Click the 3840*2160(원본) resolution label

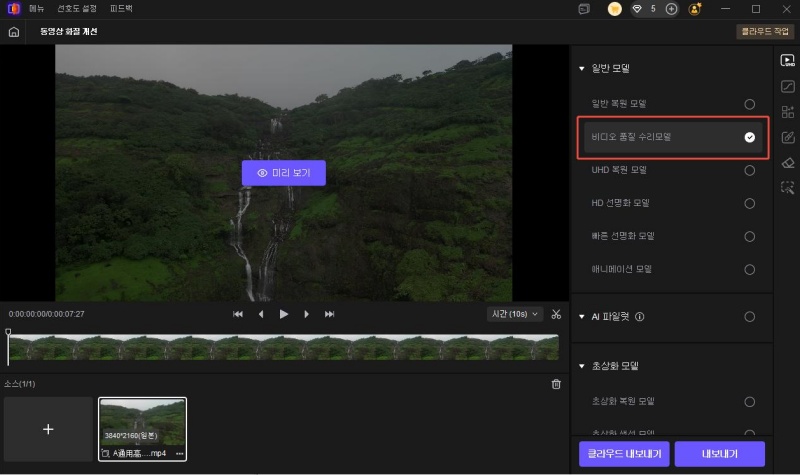[131, 436]
